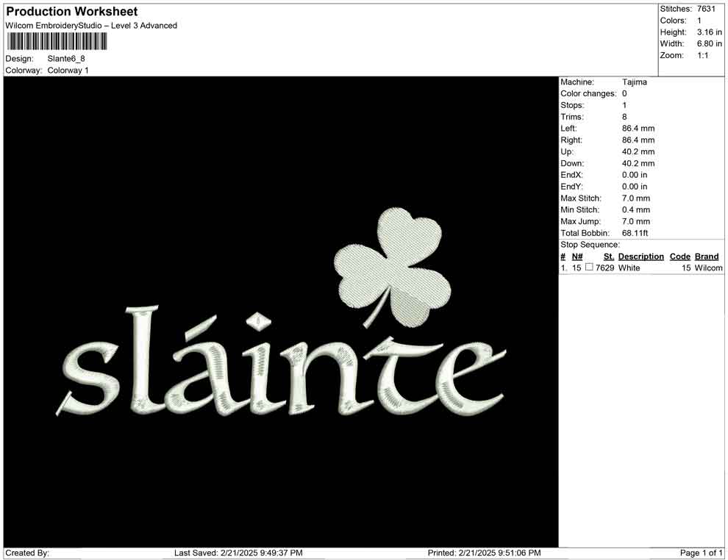The image size is (728, 560).
Task: Select the Code column header
Action: [x=680, y=256]
